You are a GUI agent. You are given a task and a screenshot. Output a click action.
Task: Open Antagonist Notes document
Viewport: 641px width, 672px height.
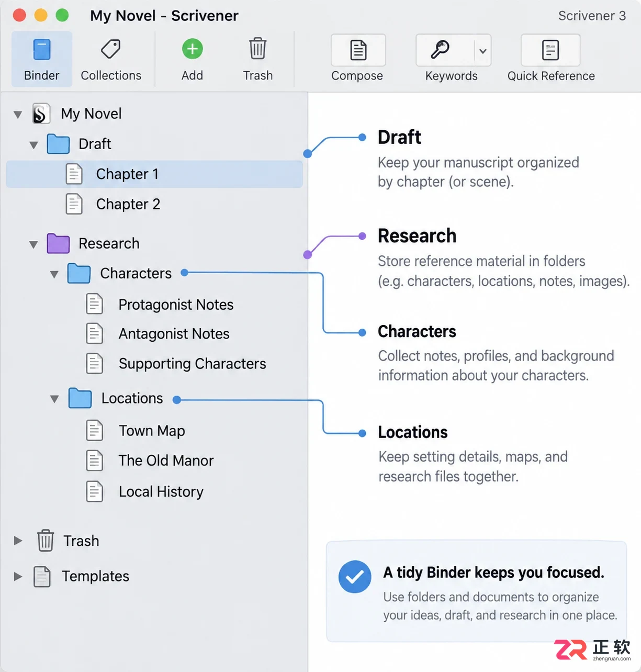pyautogui.click(x=174, y=334)
